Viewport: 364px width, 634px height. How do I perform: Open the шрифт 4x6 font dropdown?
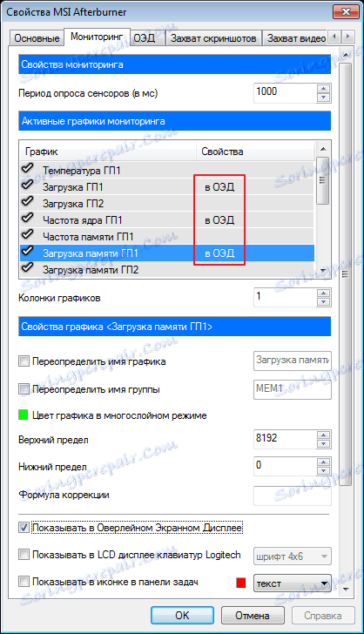(292, 556)
